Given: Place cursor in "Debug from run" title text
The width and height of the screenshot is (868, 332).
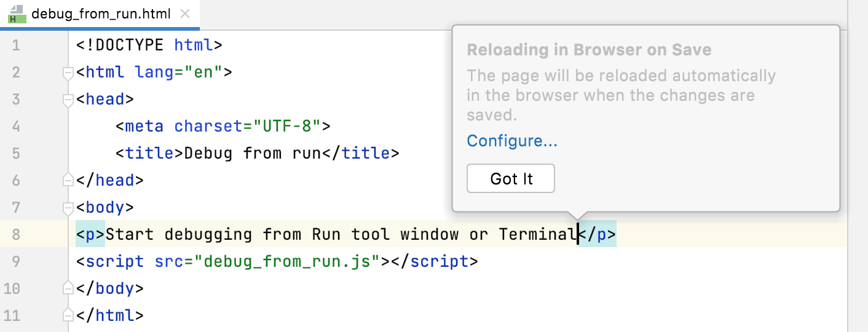Looking at the screenshot, I should coord(252,154).
